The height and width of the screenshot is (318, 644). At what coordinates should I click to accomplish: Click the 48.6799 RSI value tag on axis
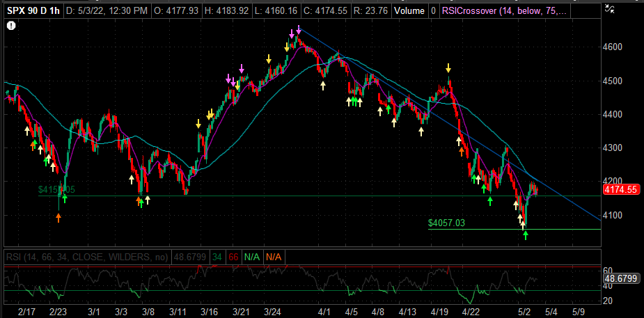pos(620,278)
